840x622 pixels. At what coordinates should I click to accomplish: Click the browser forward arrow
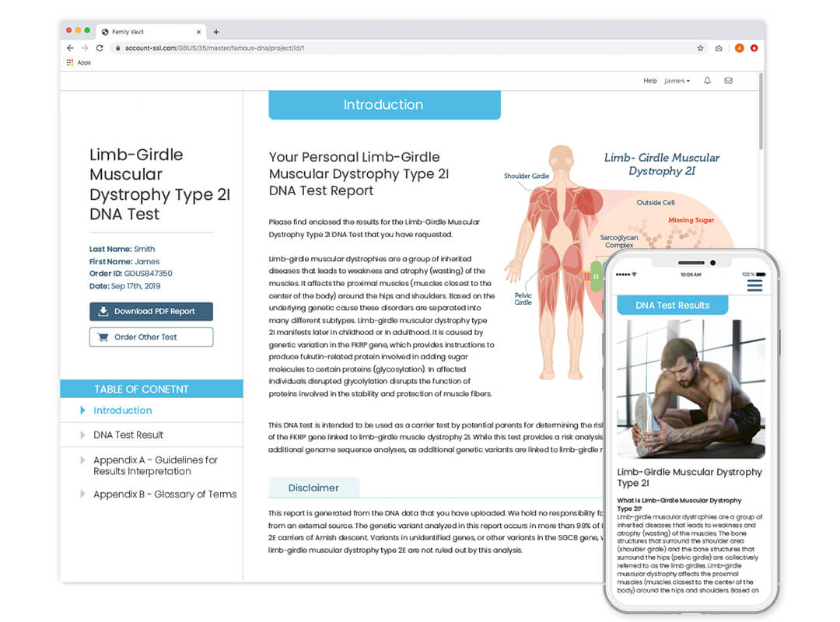pyautogui.click(x=85, y=47)
